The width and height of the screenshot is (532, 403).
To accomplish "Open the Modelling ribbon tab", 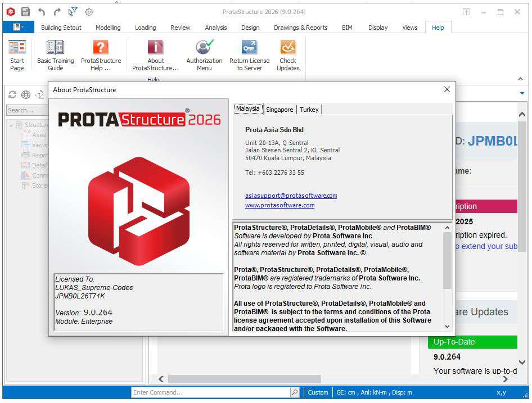I will tap(108, 28).
